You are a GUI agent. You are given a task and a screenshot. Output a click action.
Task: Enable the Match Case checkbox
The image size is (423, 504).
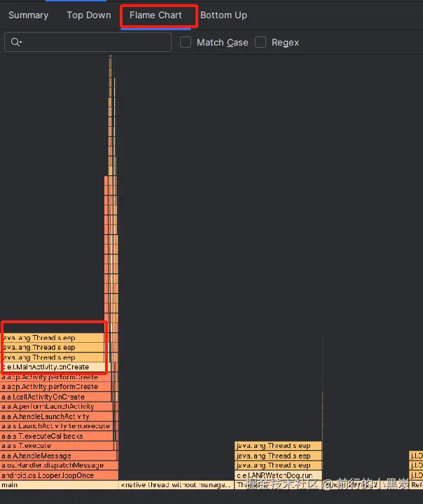pos(186,42)
